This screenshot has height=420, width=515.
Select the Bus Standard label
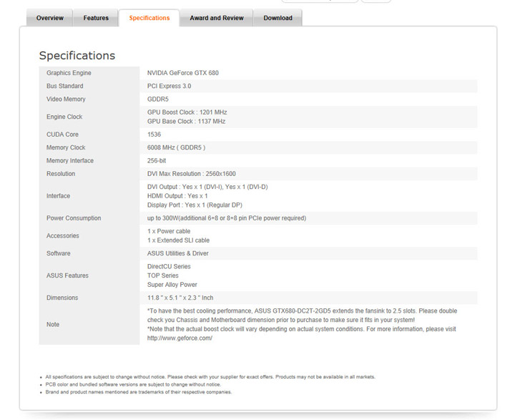click(x=64, y=86)
